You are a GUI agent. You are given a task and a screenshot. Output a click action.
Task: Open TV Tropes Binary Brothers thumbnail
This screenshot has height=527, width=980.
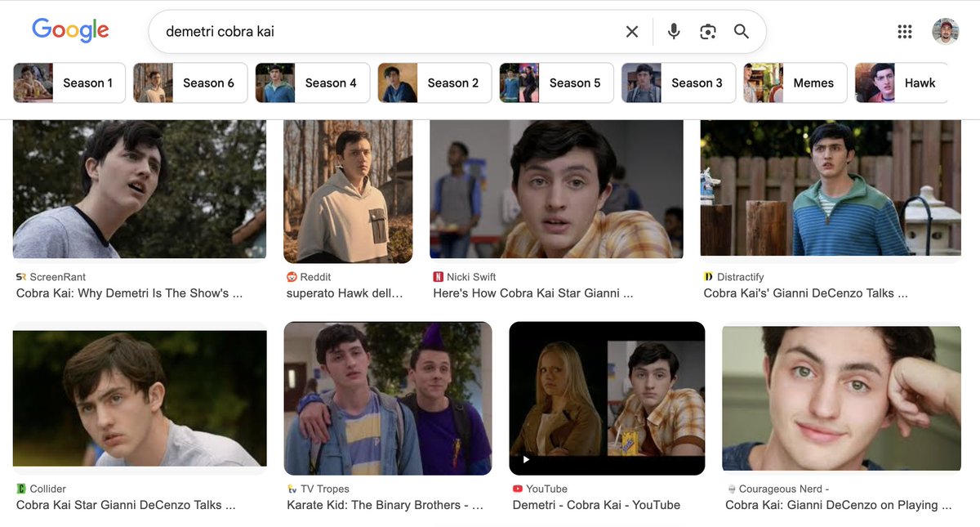coord(388,398)
